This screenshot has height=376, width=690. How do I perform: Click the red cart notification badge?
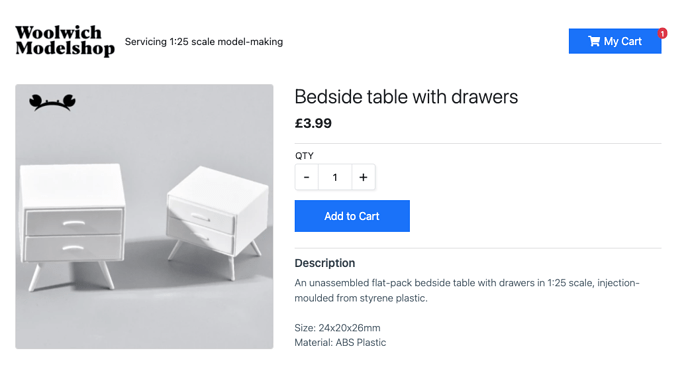click(662, 33)
